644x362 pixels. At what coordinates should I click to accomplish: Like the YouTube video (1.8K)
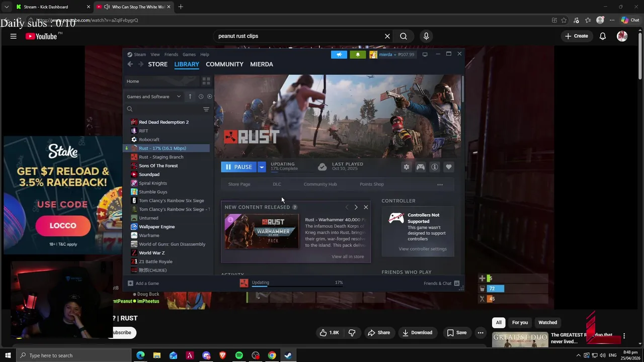[330, 332]
